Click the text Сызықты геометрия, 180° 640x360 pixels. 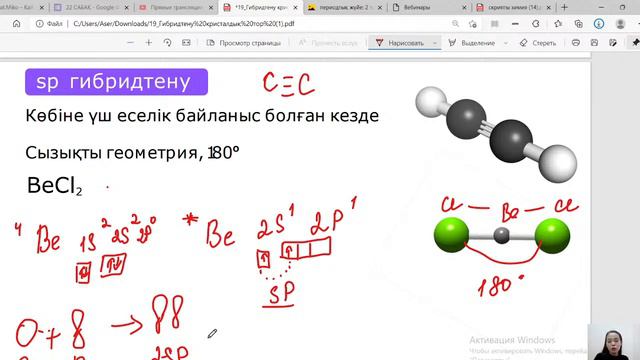point(132,153)
